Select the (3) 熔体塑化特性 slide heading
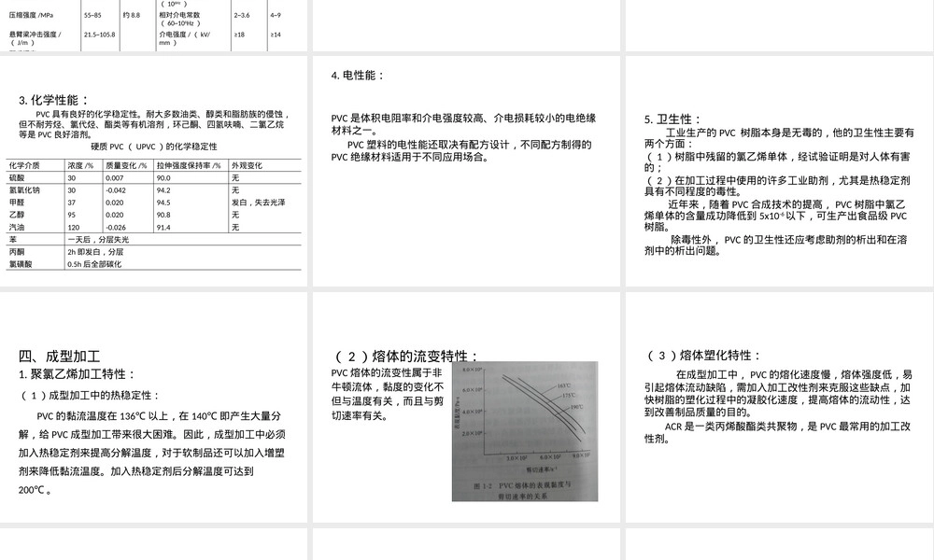This screenshot has height=560, width=934. 703,356
